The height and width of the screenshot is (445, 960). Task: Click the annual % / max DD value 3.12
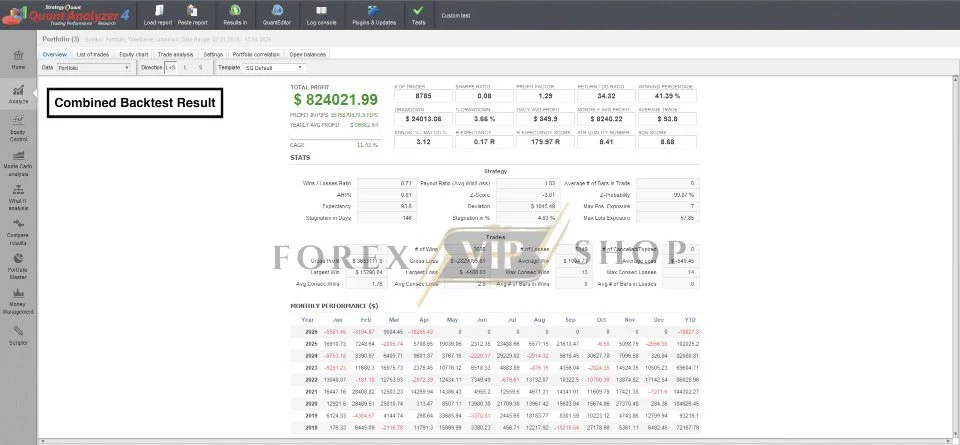[424, 141]
